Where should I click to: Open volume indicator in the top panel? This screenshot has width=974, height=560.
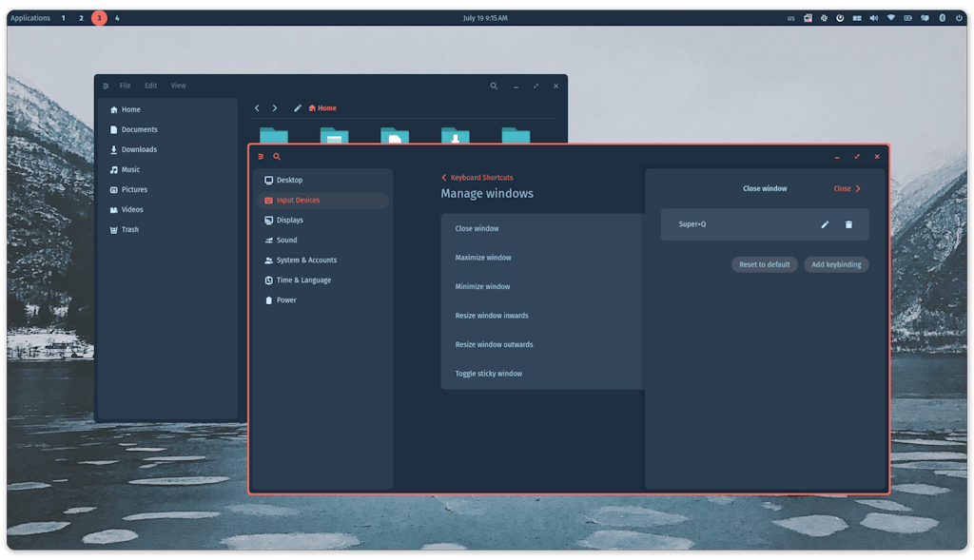click(x=874, y=18)
